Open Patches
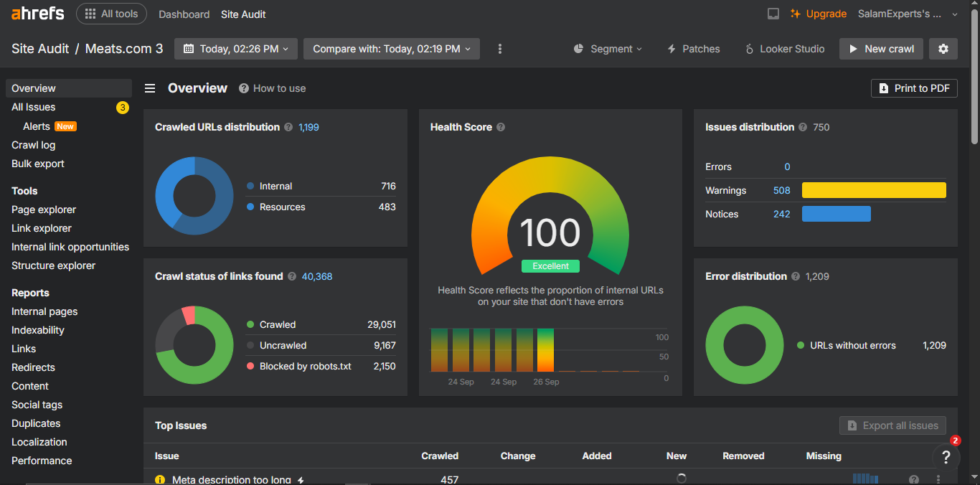The height and width of the screenshot is (485, 980). tap(694, 49)
